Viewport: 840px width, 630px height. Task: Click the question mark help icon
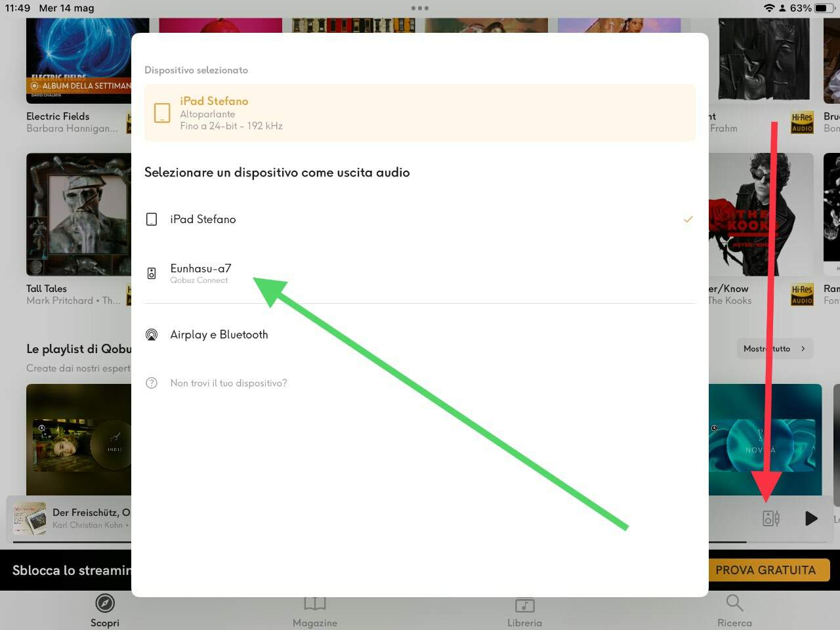tap(152, 383)
